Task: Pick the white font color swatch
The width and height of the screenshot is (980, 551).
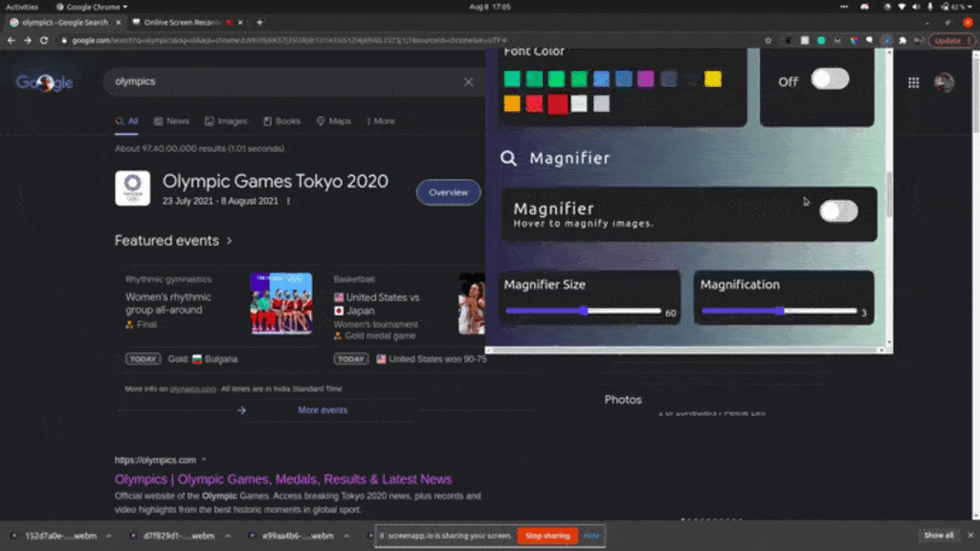Action: point(579,103)
